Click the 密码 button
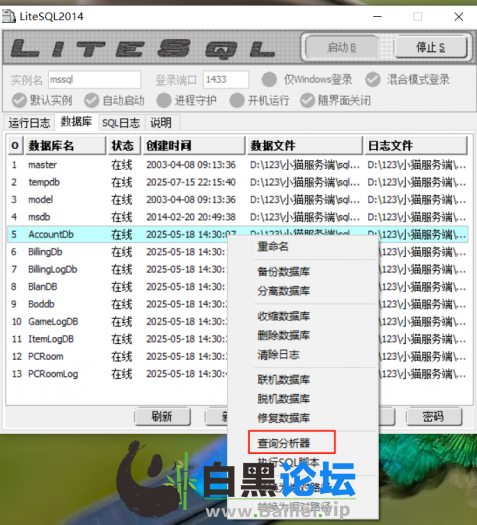Screen dimensions: 477x525 (434, 417)
